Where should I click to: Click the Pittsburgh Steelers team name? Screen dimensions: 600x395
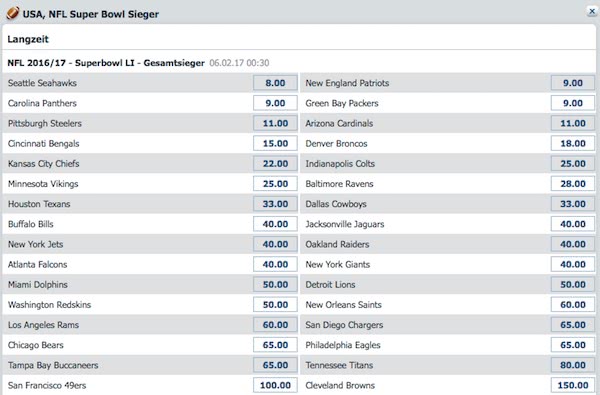tap(45, 123)
